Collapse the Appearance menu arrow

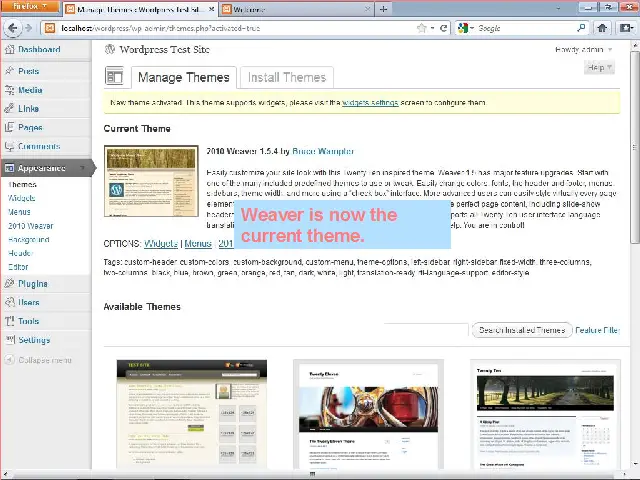[82, 168]
